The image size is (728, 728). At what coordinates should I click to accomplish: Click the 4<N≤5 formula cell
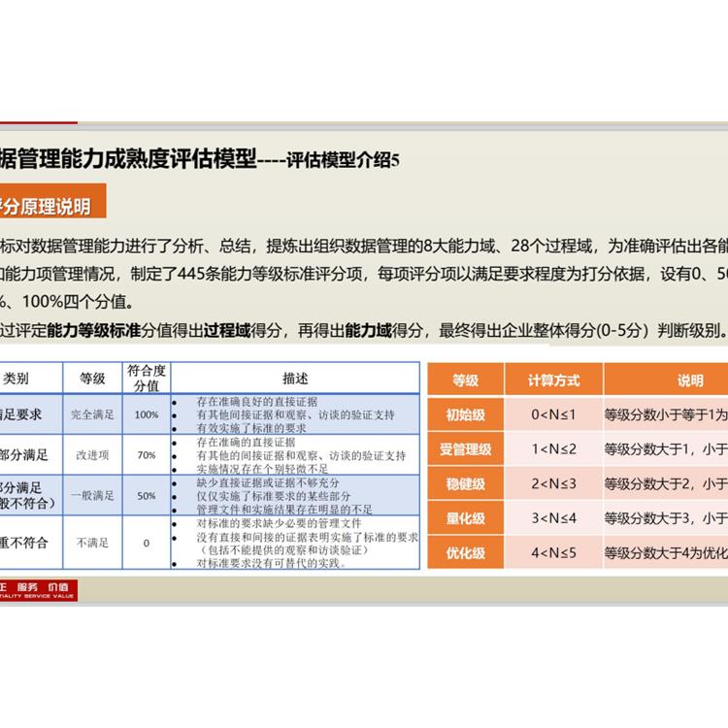point(554,552)
